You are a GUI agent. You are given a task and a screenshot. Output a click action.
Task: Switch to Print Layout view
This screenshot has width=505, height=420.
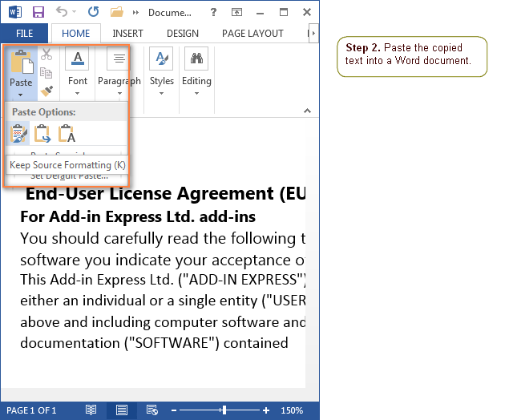pyautogui.click(x=121, y=410)
